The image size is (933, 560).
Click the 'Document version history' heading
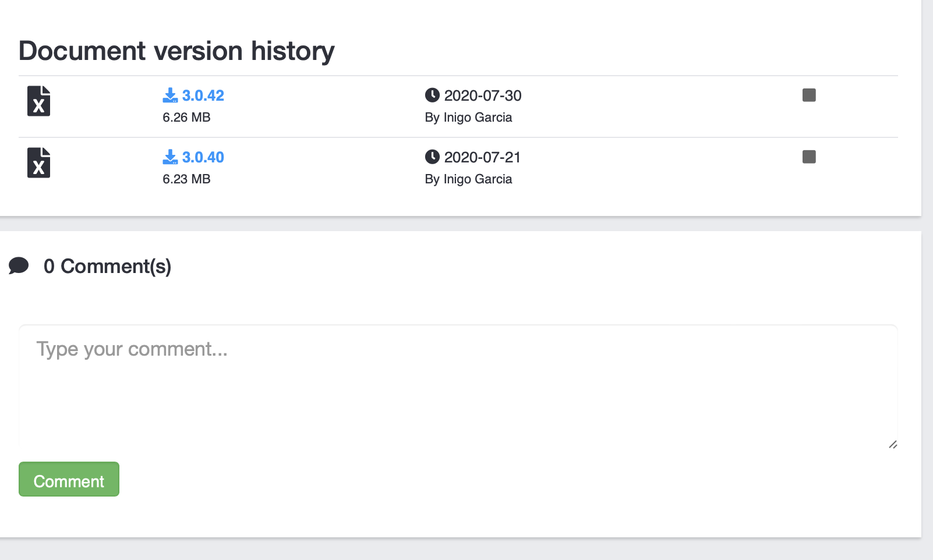tap(176, 51)
